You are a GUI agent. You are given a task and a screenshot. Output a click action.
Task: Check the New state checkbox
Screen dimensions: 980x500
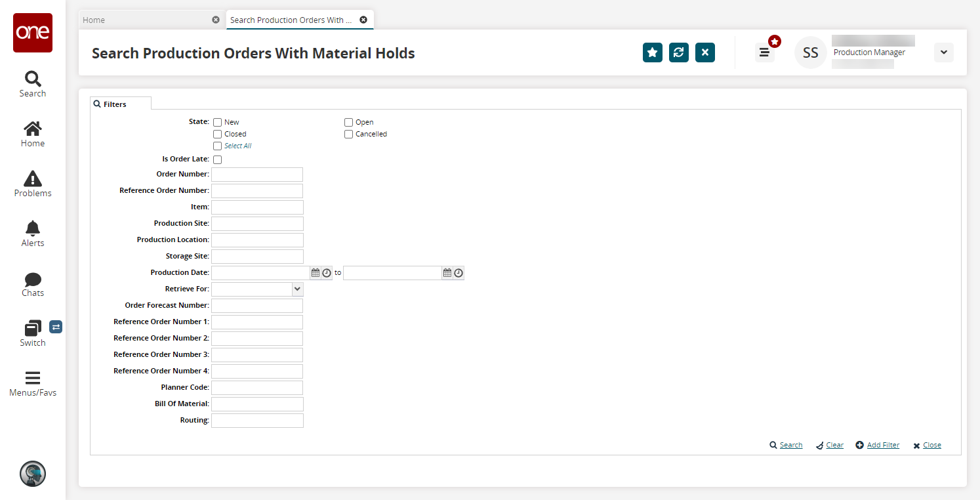pos(218,122)
